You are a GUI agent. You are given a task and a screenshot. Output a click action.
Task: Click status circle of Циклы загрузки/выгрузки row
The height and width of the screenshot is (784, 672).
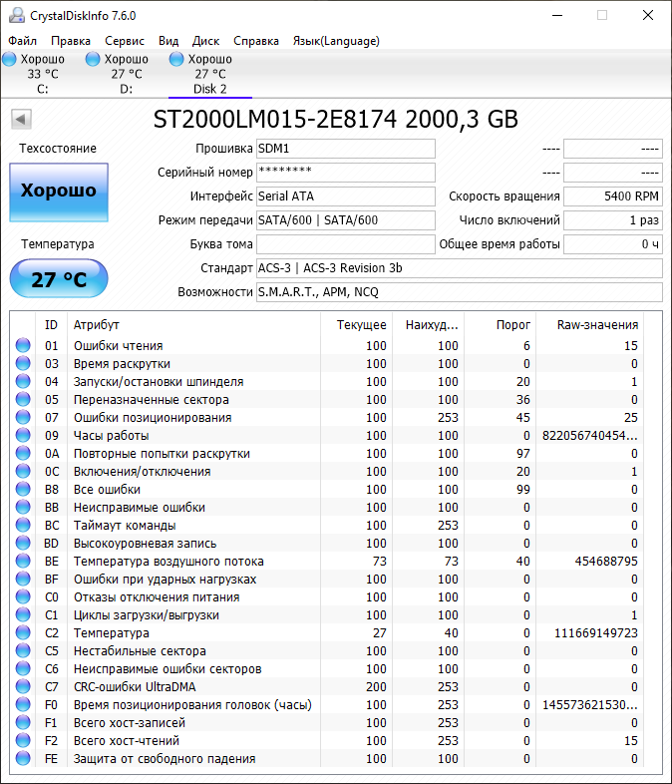(23, 615)
